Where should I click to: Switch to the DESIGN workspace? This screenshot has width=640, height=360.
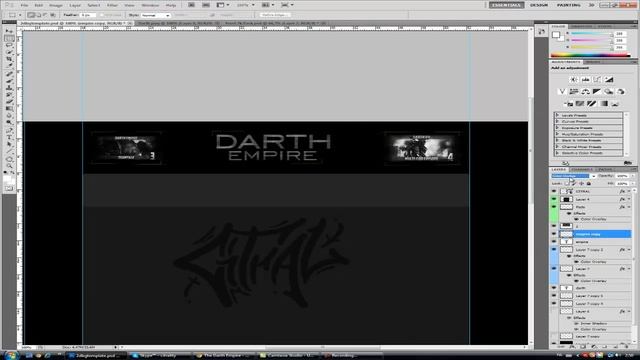click(539, 5)
